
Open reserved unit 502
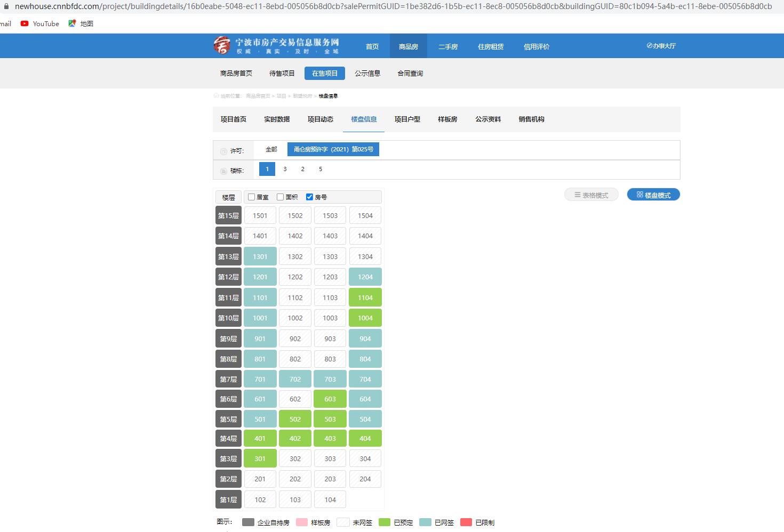295,419
